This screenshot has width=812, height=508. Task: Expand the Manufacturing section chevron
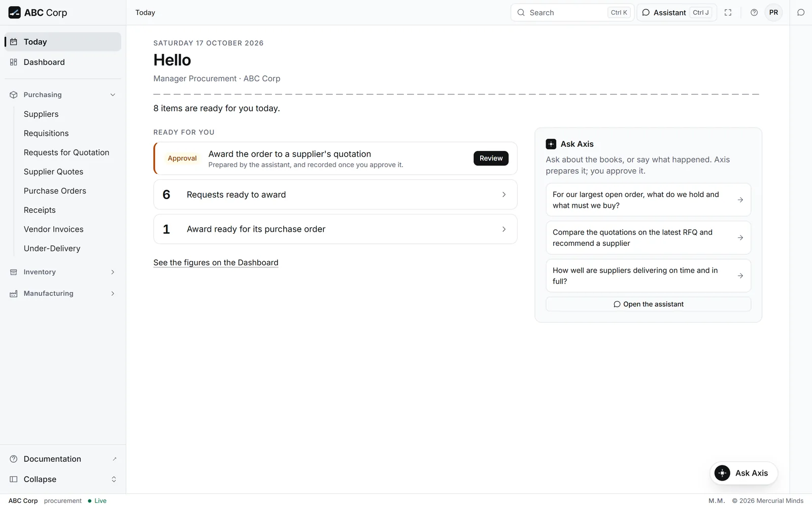(x=113, y=294)
